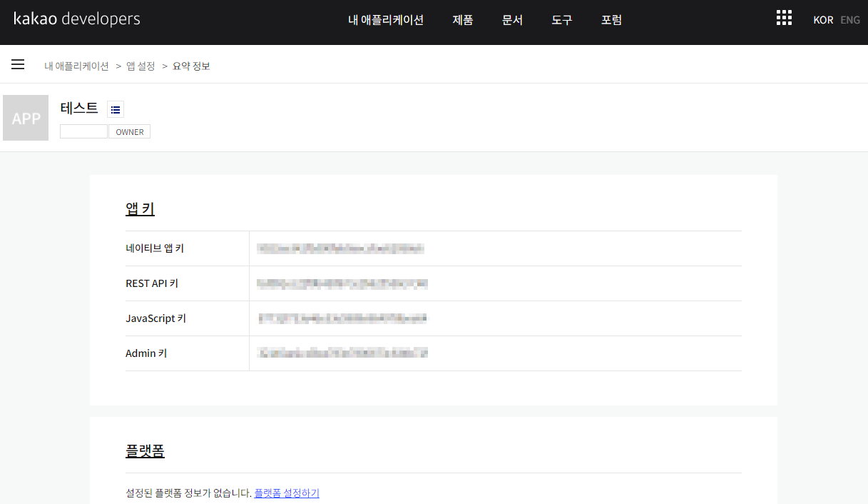Switch language to ENG

pos(850,20)
